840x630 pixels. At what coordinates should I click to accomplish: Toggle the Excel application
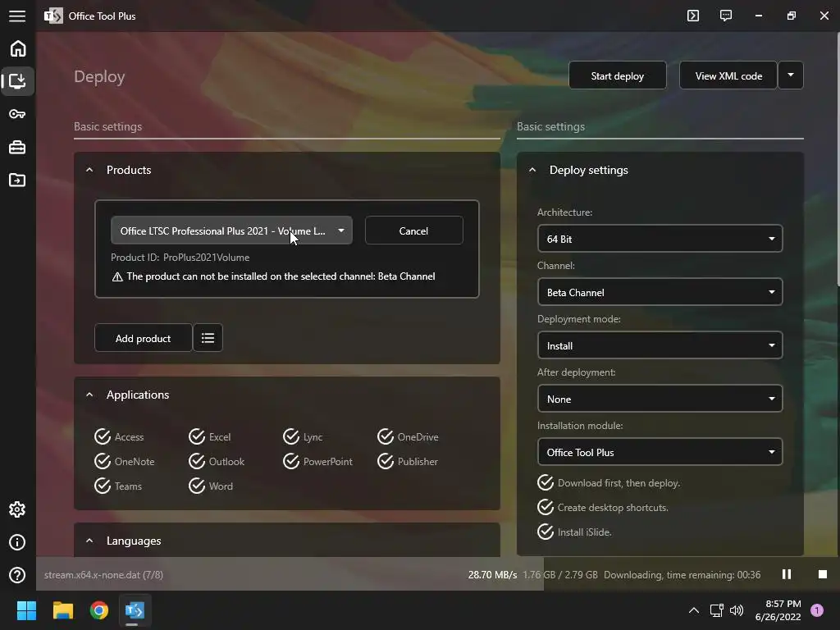[209, 436]
